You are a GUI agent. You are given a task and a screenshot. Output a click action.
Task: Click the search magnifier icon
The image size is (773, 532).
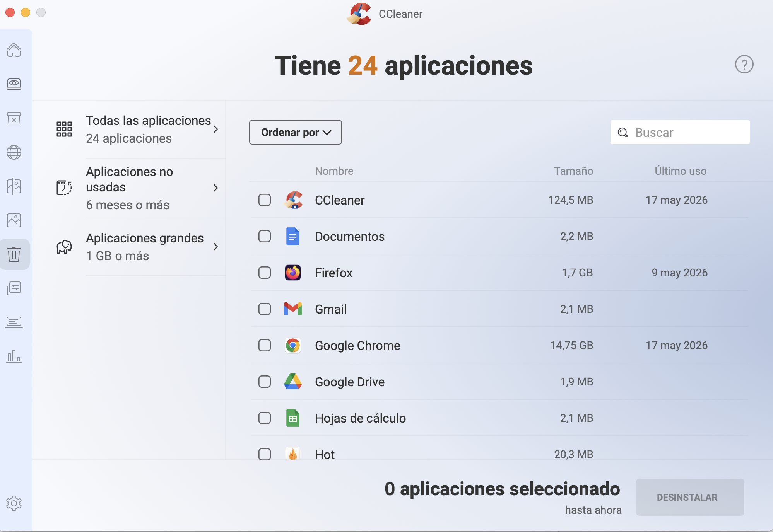[x=623, y=133]
